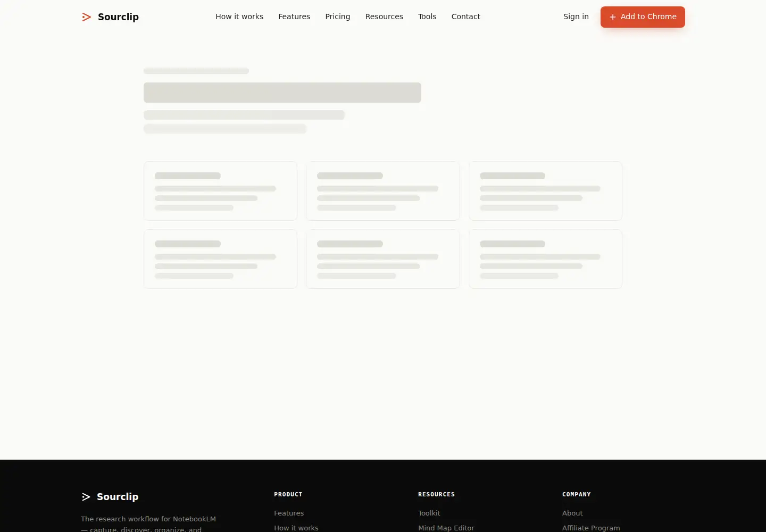Click the Sourclip brand name in header
766x532 pixels.
click(118, 17)
